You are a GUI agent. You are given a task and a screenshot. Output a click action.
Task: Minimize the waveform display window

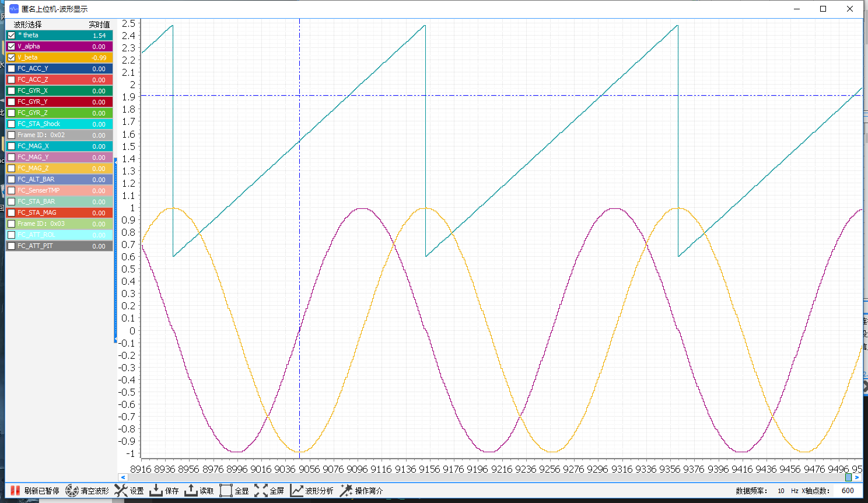[797, 9]
